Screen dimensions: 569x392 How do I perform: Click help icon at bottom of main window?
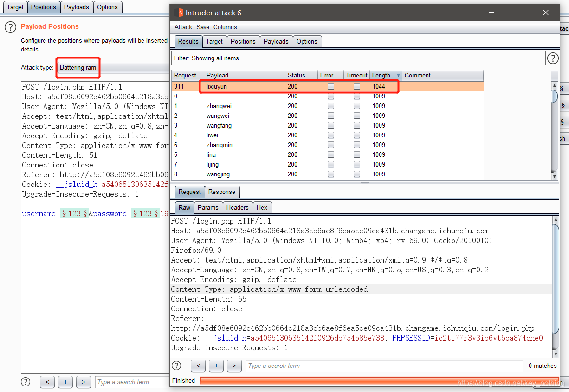coord(26,382)
